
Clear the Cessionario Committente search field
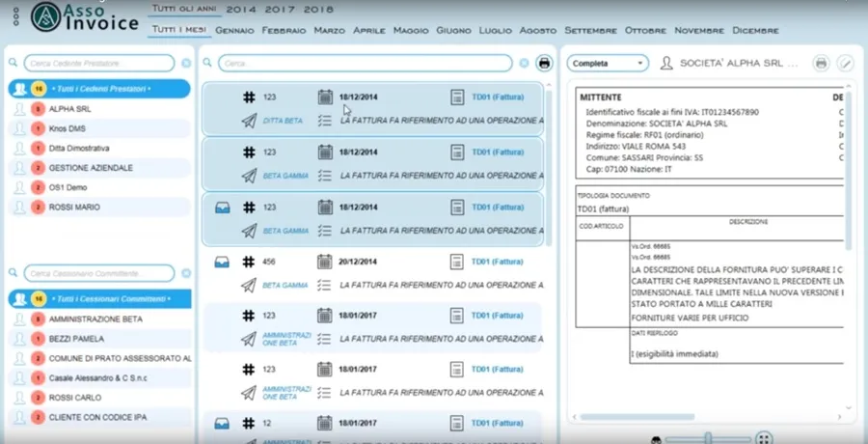coord(186,273)
